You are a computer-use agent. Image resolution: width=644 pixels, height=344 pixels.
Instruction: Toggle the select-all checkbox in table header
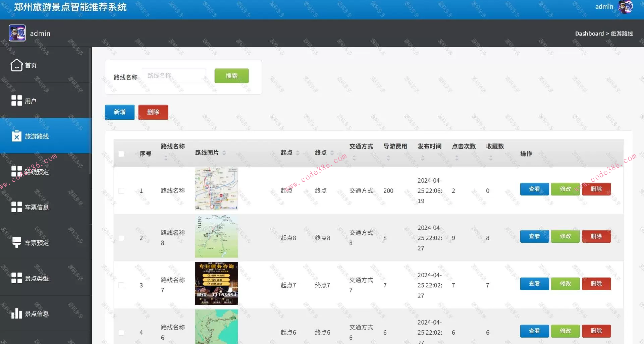tap(121, 154)
